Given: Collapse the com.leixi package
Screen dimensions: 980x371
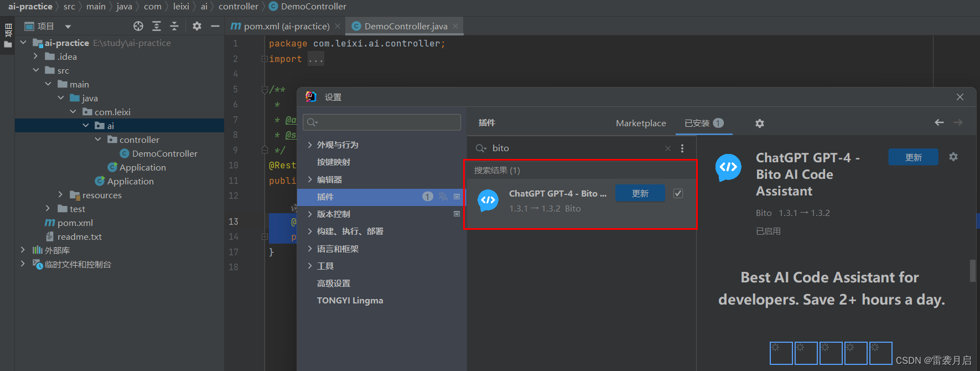Looking at the screenshot, I should tap(73, 112).
